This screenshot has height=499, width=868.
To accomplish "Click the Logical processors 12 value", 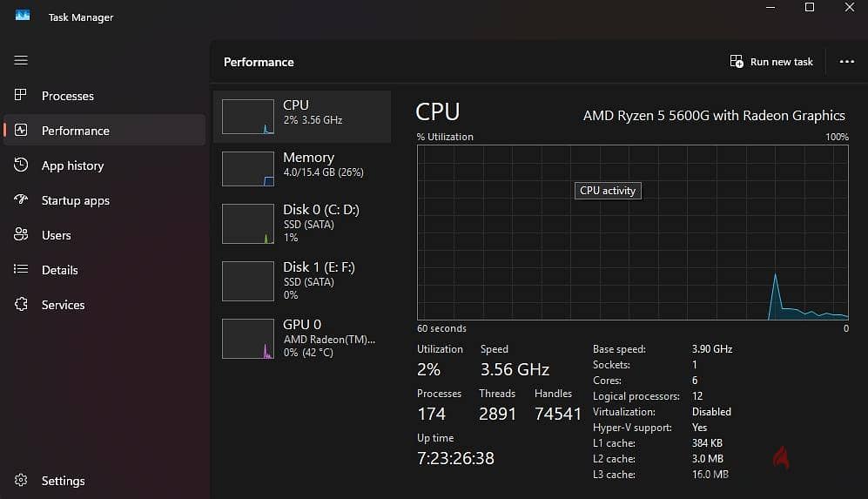I will tap(697, 396).
